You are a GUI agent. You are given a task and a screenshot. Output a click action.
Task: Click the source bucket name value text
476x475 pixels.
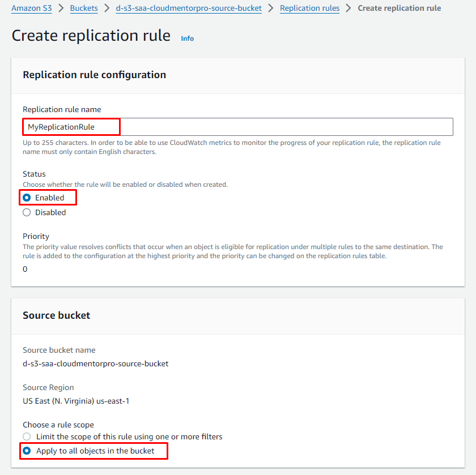coord(95,363)
